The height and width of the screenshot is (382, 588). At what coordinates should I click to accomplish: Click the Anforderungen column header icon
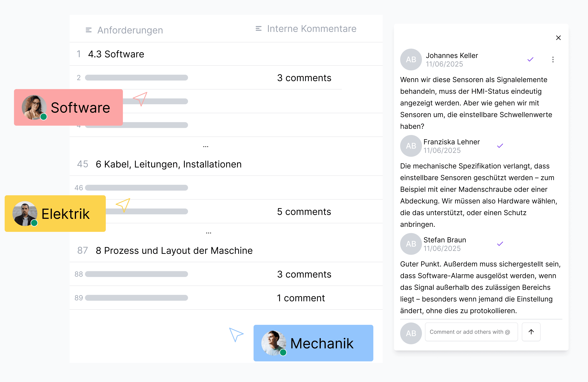click(88, 30)
